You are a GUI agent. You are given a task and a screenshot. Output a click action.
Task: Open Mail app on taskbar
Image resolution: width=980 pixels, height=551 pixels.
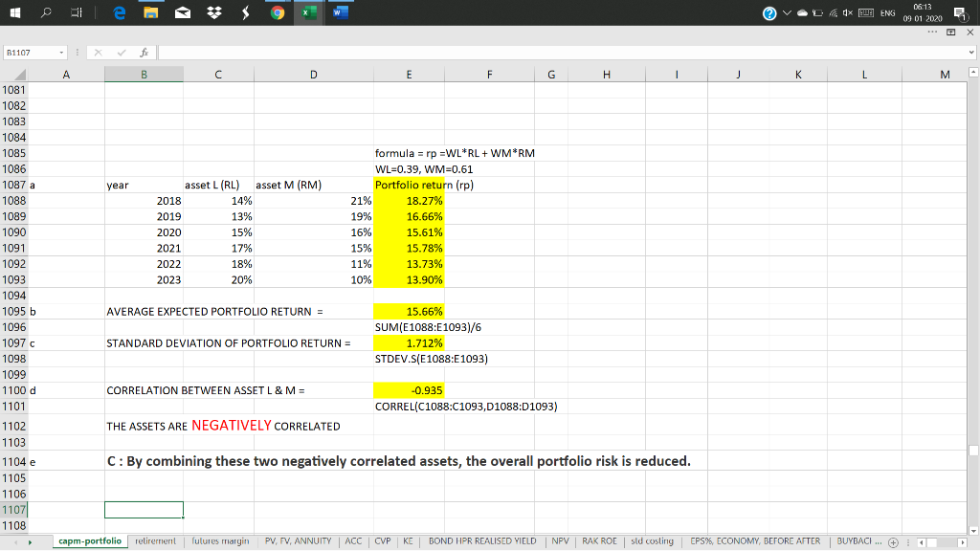183,12
